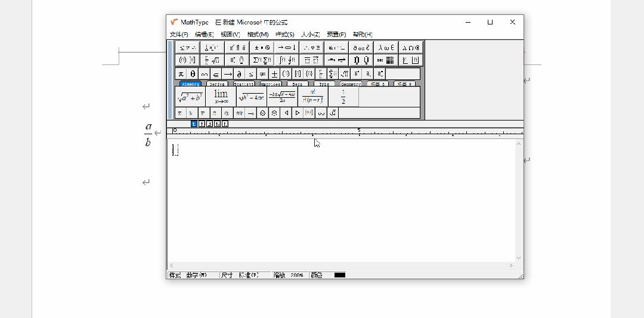Switch to the Matrices expressions tab
Screen dimensions: 644x318
(271, 84)
